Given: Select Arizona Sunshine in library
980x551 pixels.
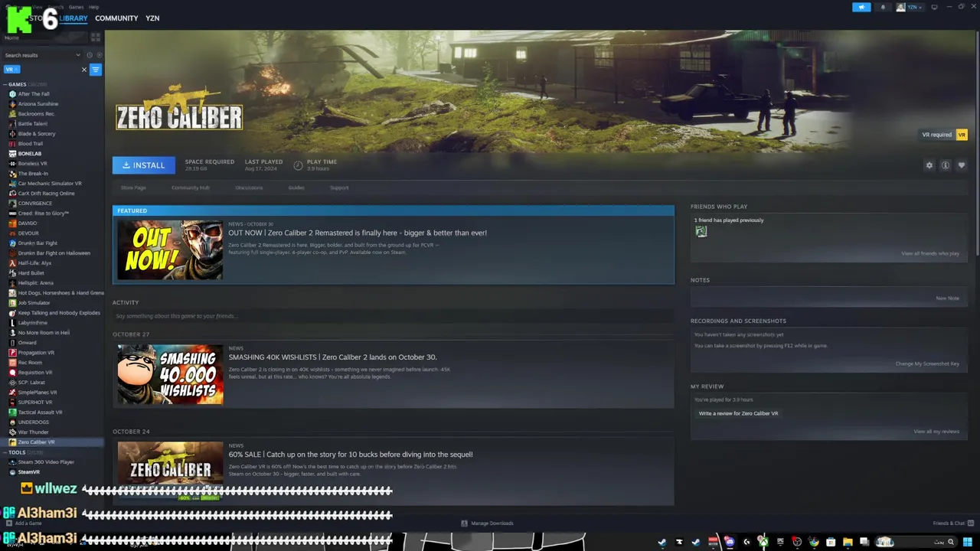Looking at the screenshot, I should pyautogui.click(x=38, y=104).
